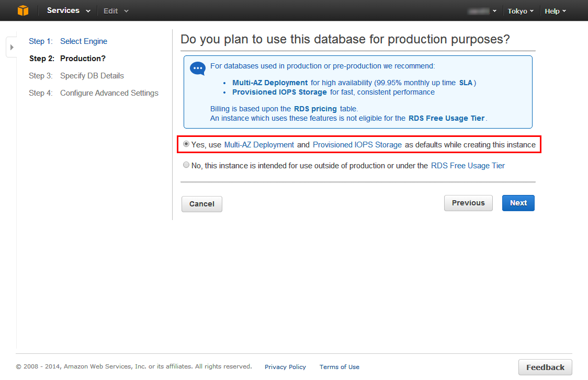Open the Edit dropdown menu

[116, 11]
